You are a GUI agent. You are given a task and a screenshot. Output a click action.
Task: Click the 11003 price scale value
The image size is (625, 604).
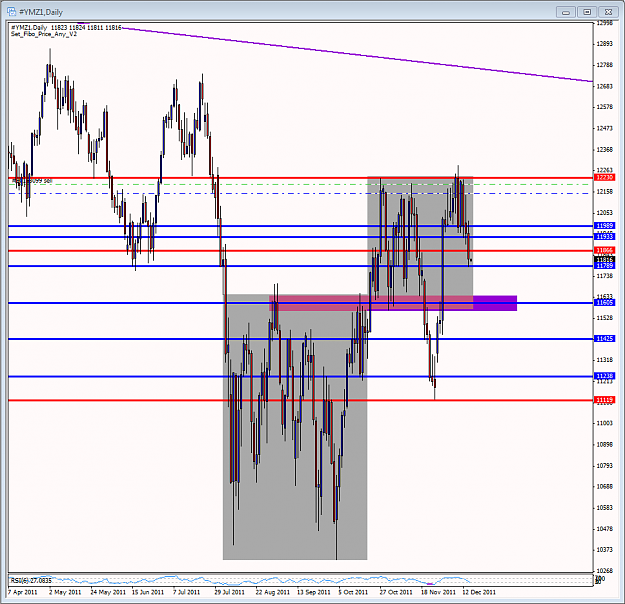(x=604, y=423)
